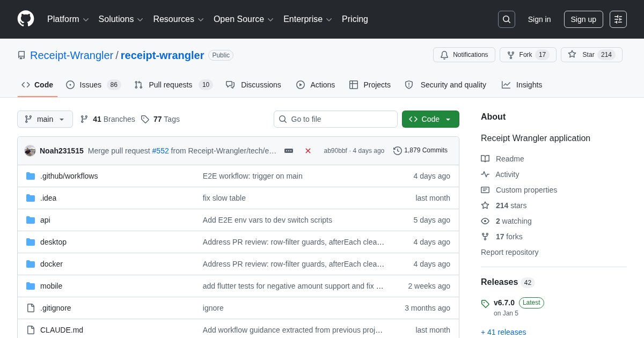
Task: Open the .idea folder
Action: 48,198
